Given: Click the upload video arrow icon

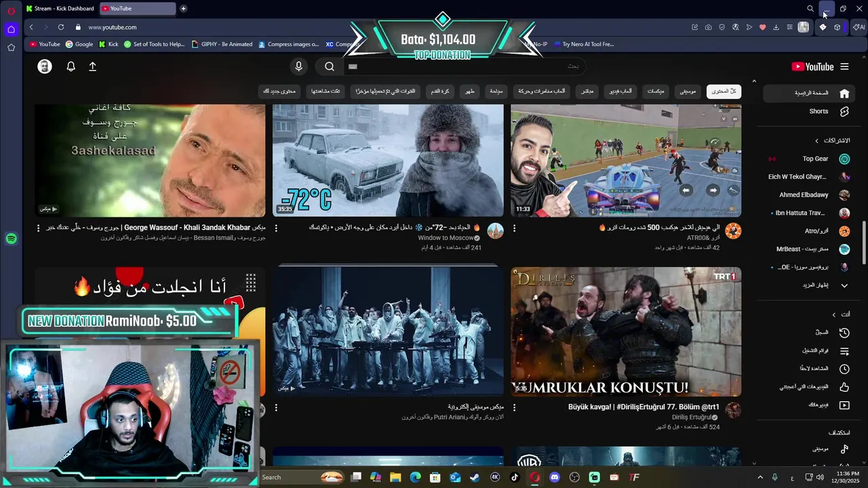Looking at the screenshot, I should click(x=92, y=66).
